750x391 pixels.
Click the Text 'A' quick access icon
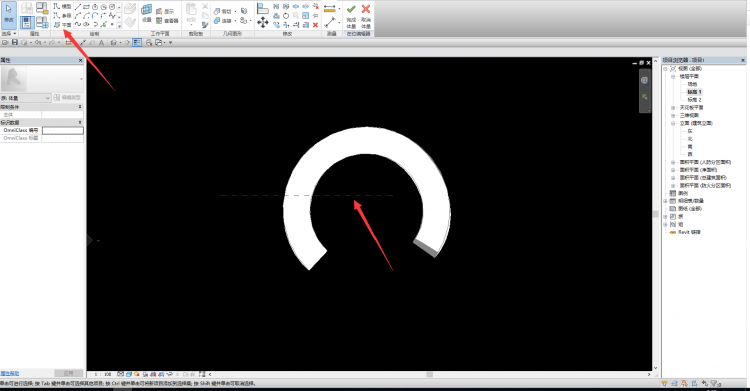pos(101,43)
